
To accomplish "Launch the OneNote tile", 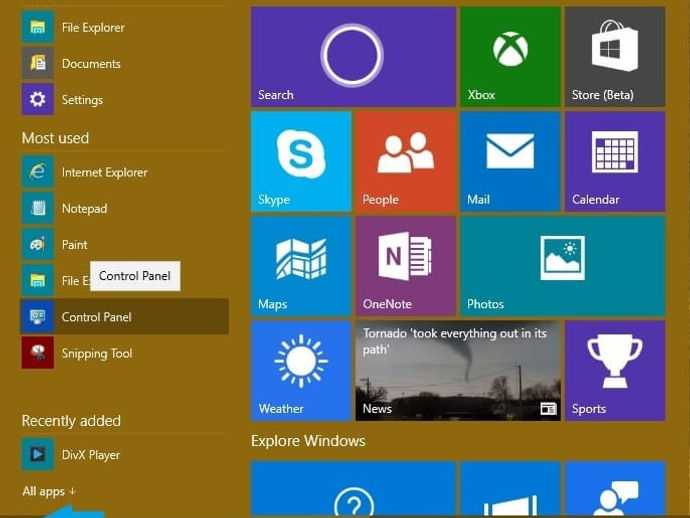I will pyautogui.click(x=406, y=266).
